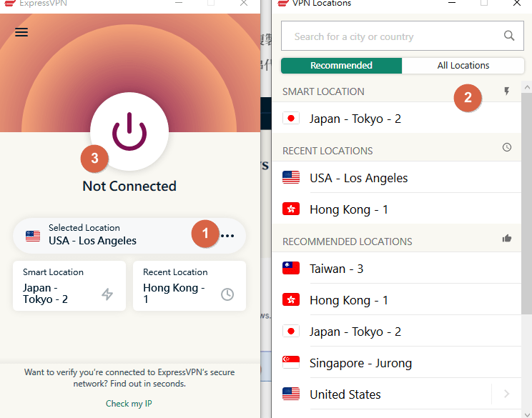Click the Smart Location lightning icon in header
The height and width of the screenshot is (418, 532).
pos(506,91)
